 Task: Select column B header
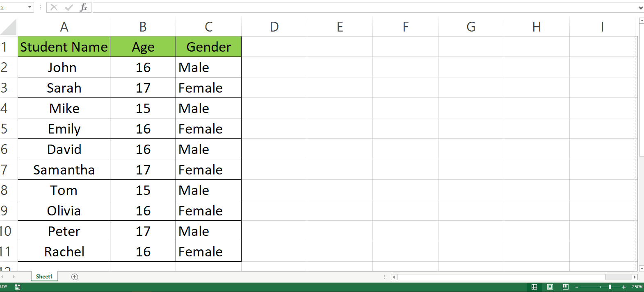point(142,26)
